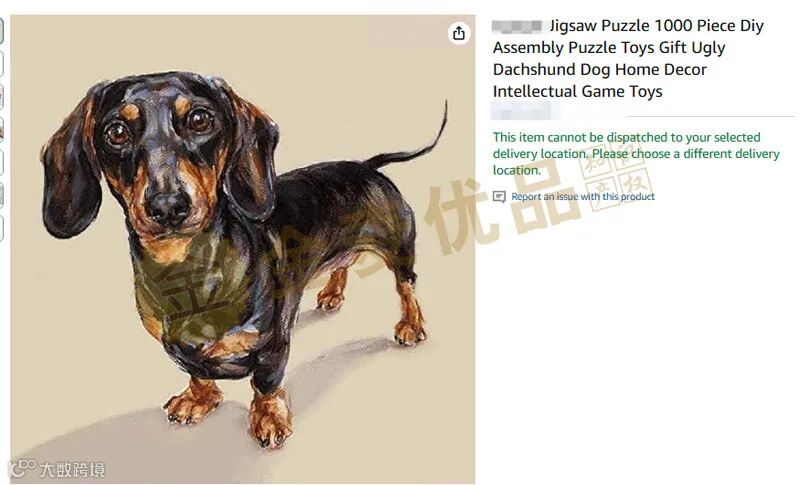Viewport: 800px width, 485px height.
Task: Click the blurred brand name before 'Jigsaw'
Action: tap(517, 26)
